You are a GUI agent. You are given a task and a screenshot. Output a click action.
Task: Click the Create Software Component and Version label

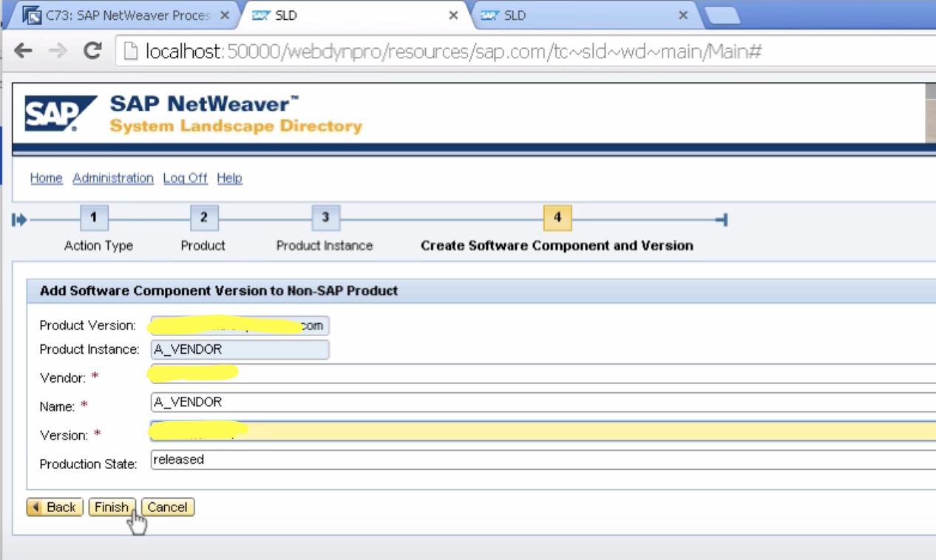[x=557, y=246]
